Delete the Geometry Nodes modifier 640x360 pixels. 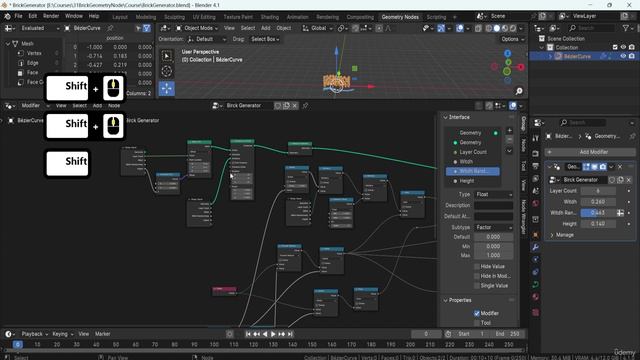tap(620, 167)
